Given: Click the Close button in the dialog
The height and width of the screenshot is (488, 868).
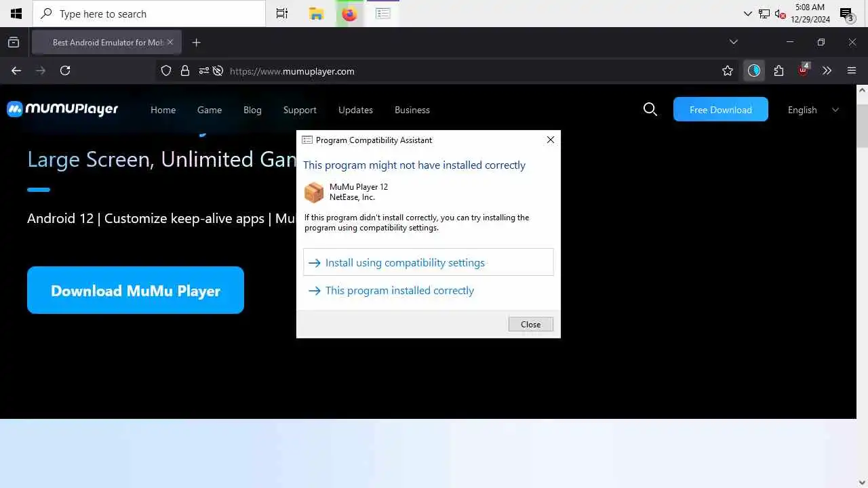Looking at the screenshot, I should pos(530,324).
